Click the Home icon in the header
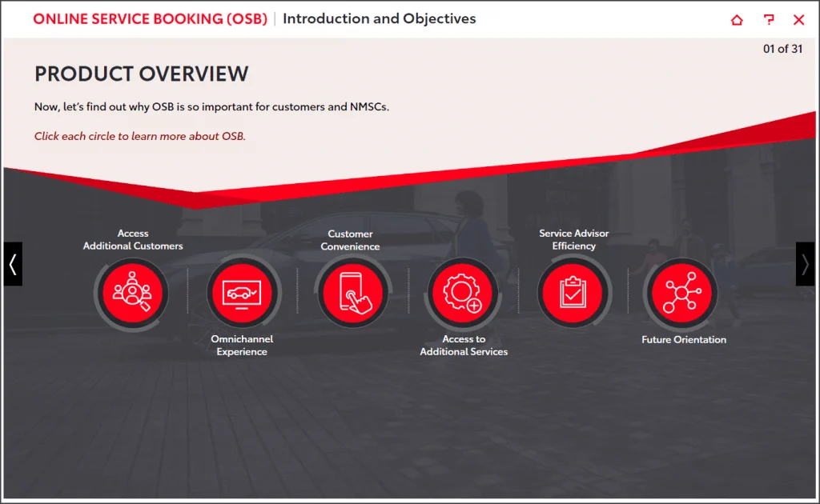 pos(737,20)
